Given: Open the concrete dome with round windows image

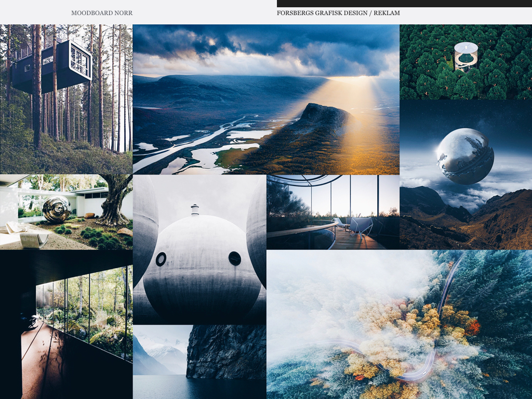Looking at the screenshot, I should 199,250.
